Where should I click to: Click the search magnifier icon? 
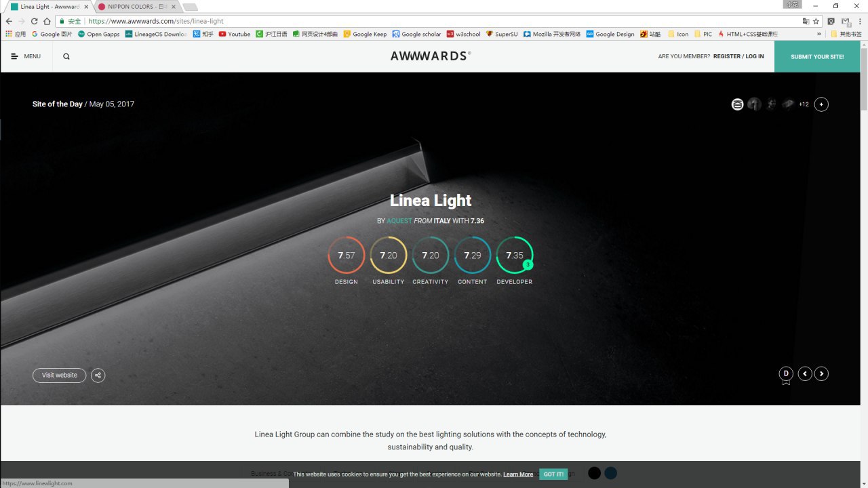66,56
